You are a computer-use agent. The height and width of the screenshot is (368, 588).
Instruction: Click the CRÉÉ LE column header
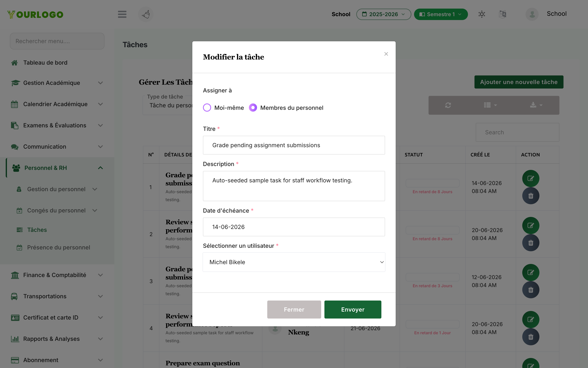(480, 155)
